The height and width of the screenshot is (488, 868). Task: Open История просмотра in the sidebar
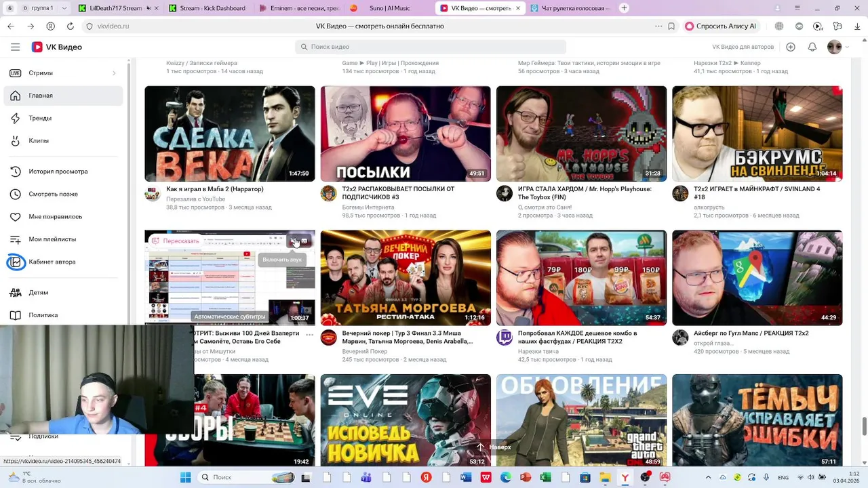coord(63,171)
